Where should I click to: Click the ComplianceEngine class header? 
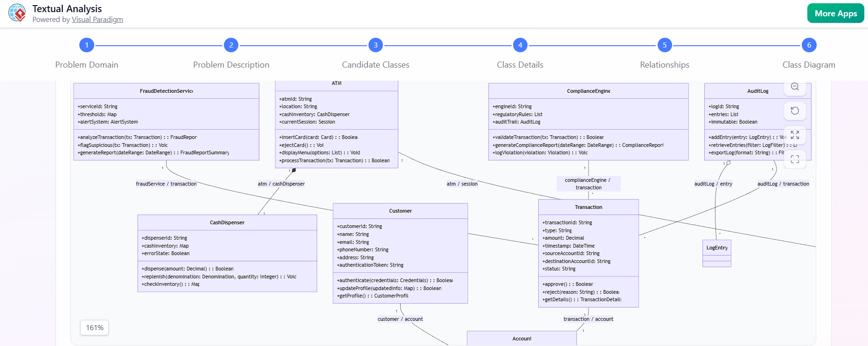pyautogui.click(x=588, y=91)
